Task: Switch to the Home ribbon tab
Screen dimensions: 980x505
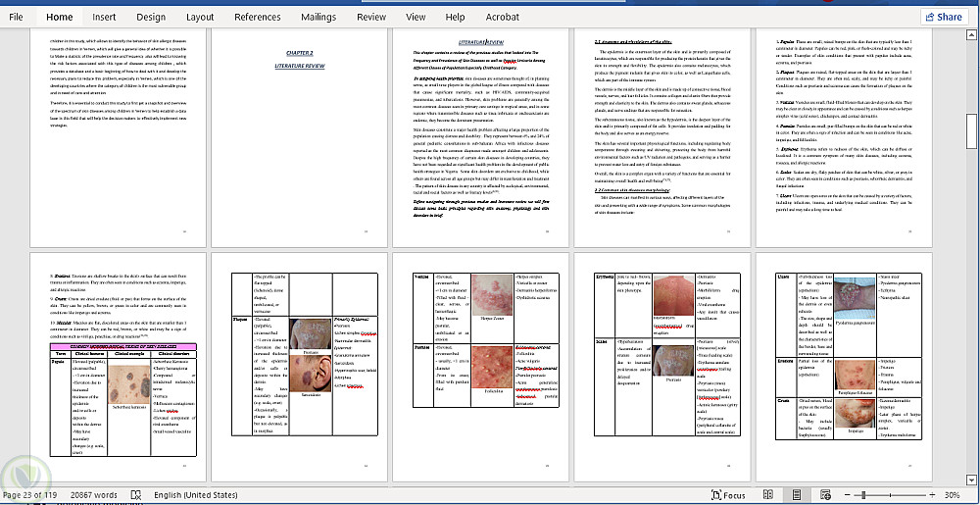Action: 60,17
